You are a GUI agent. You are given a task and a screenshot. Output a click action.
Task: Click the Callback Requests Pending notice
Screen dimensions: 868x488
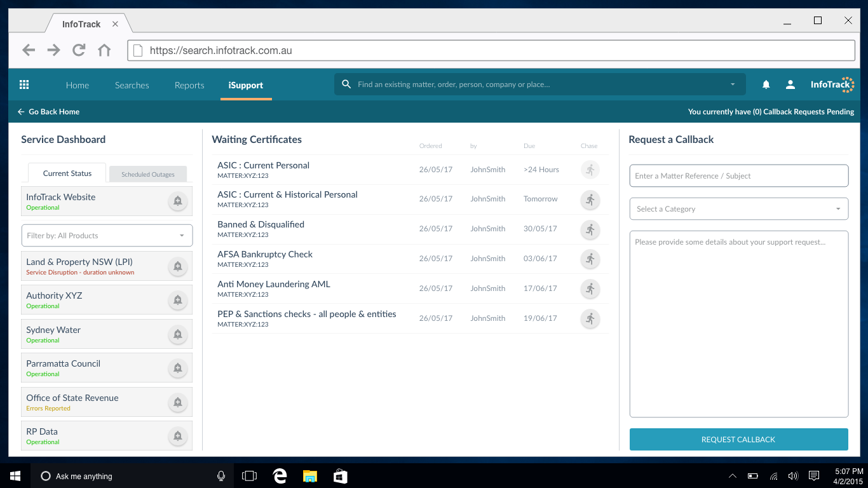point(771,112)
